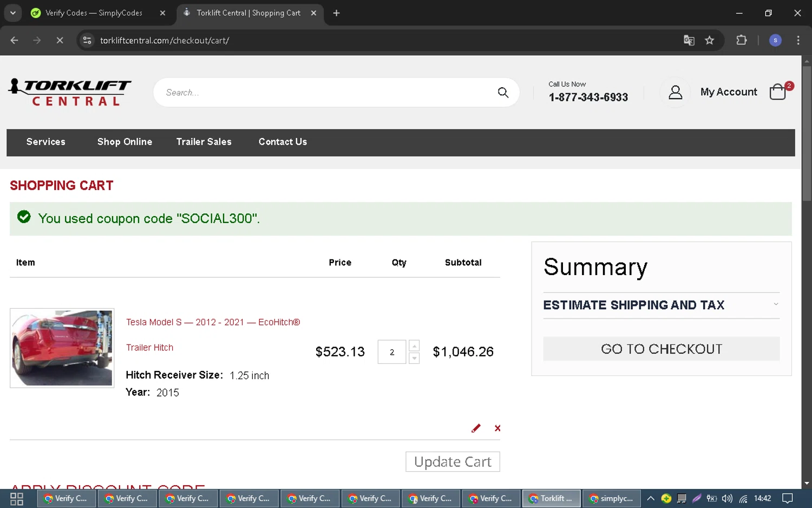Screen dimensions: 812x508
Task: Click the browser address bar URL
Action: [165, 40]
